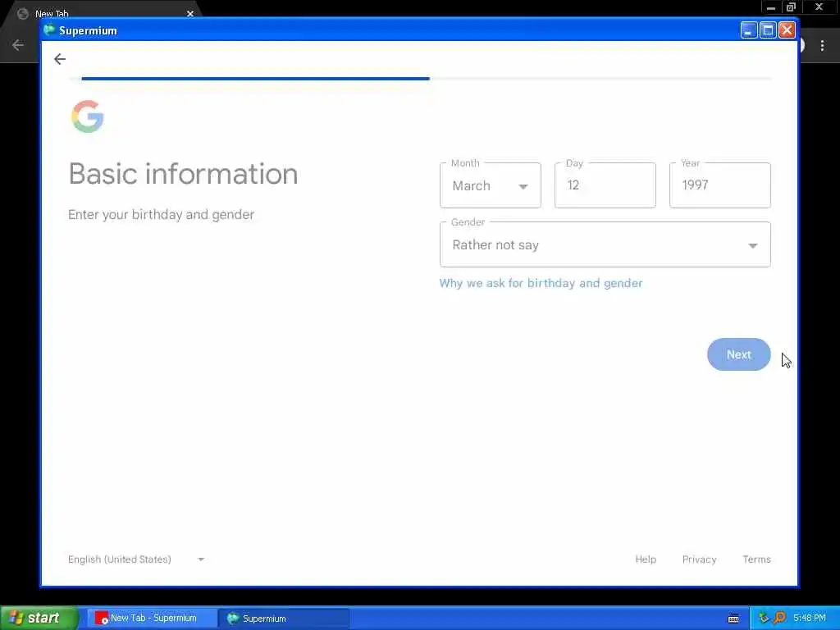The width and height of the screenshot is (840, 630).
Task: Click the Supermium icon in title bar
Action: [x=49, y=30]
